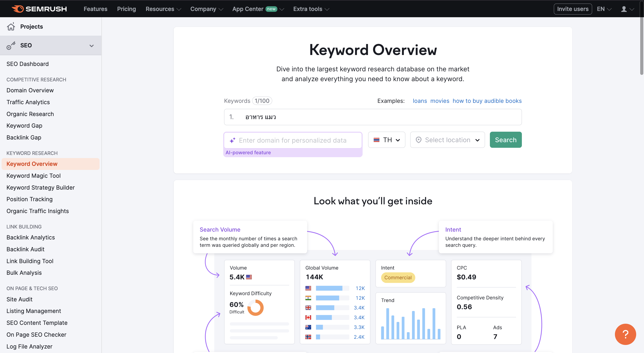Image resolution: width=644 pixels, height=353 pixels.
Task: Open the Link Building Tool
Action: (x=30, y=261)
